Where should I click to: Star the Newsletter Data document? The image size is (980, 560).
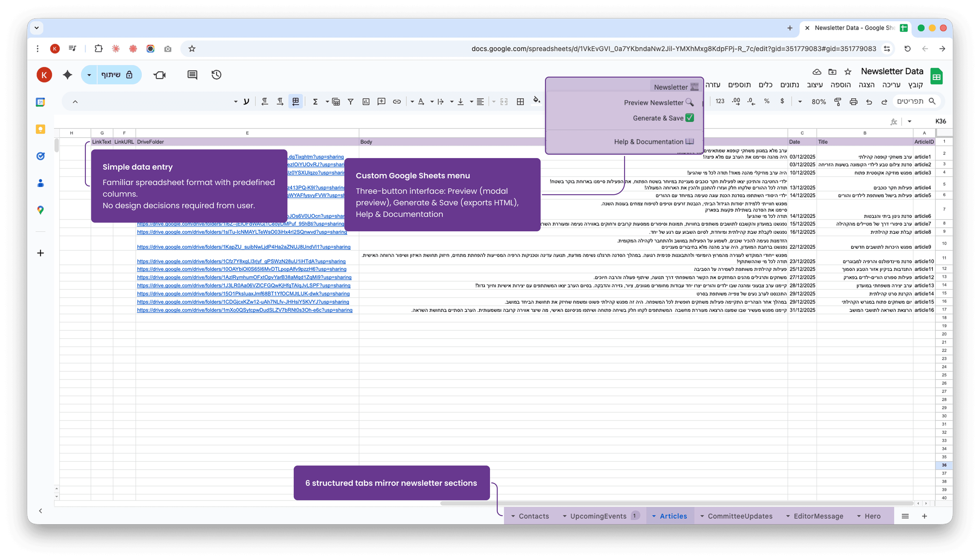pyautogui.click(x=848, y=72)
